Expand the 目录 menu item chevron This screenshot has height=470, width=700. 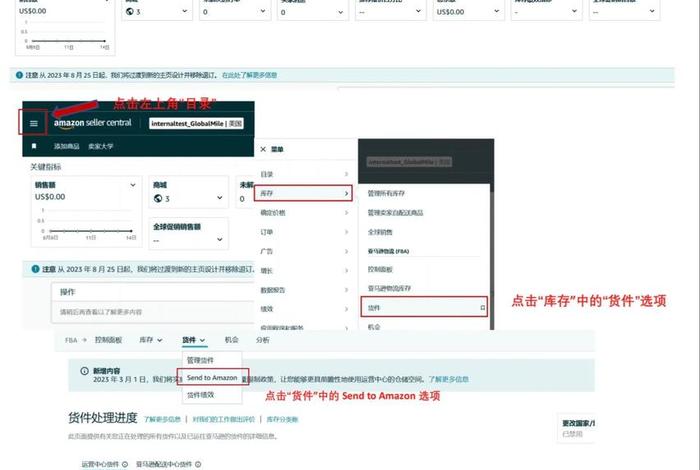tap(346, 174)
